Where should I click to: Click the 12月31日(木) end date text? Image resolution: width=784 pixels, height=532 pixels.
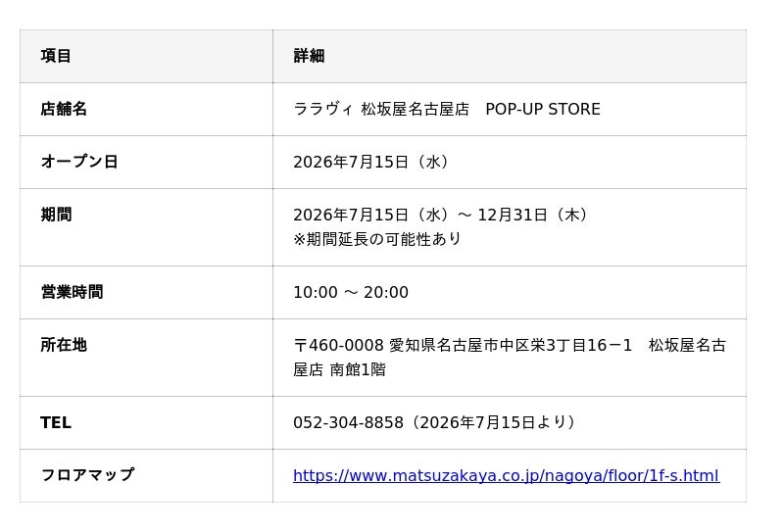coord(532,215)
